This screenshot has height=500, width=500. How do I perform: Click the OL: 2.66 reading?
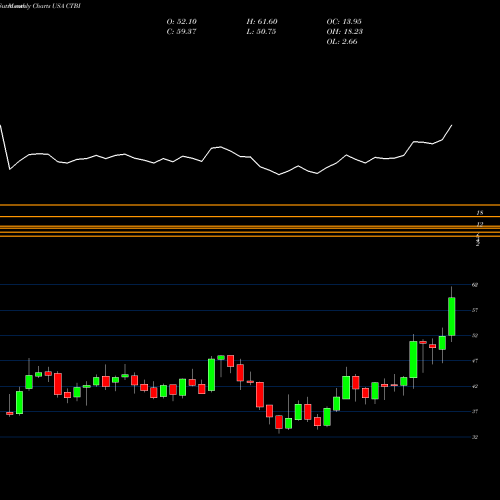point(342,42)
